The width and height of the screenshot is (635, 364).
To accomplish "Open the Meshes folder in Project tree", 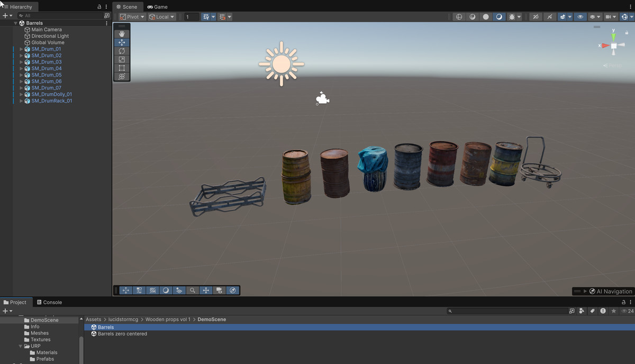I will pos(40,333).
